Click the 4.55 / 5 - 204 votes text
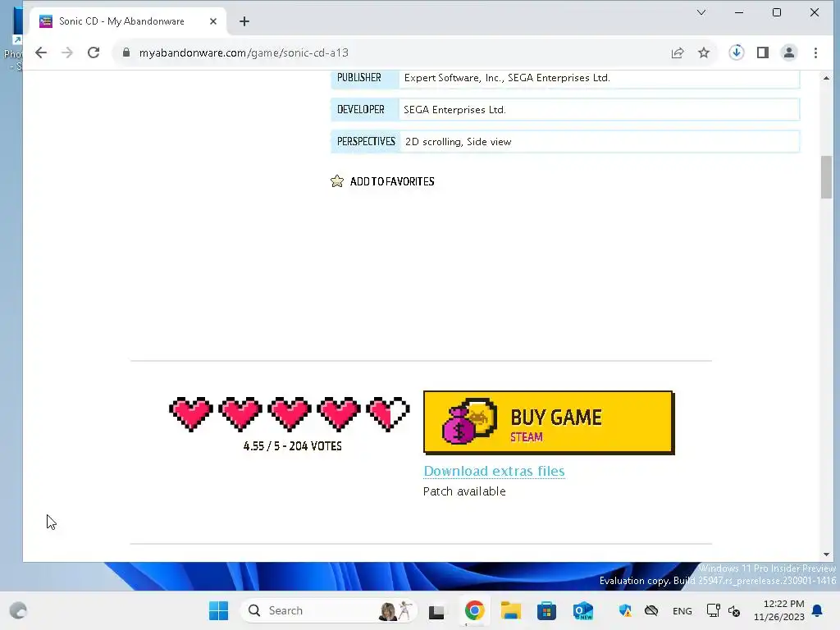This screenshot has width=840, height=630. click(x=293, y=446)
